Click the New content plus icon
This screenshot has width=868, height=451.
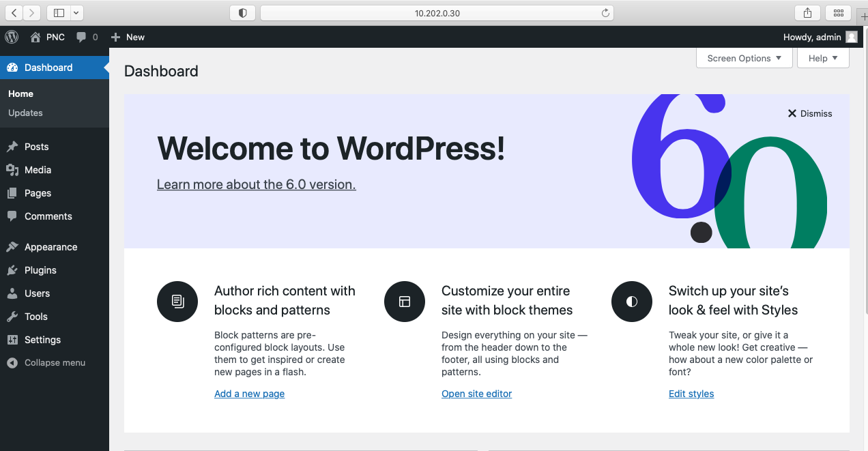[115, 37]
